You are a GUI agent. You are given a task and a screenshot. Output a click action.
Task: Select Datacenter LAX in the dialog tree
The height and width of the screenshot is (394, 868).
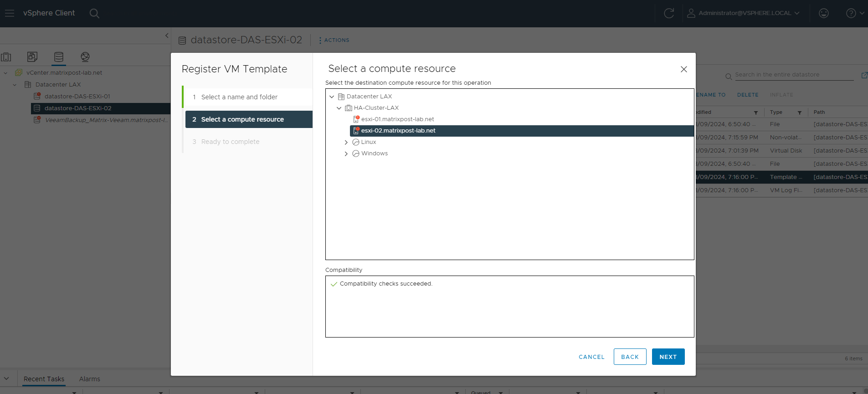pos(369,97)
